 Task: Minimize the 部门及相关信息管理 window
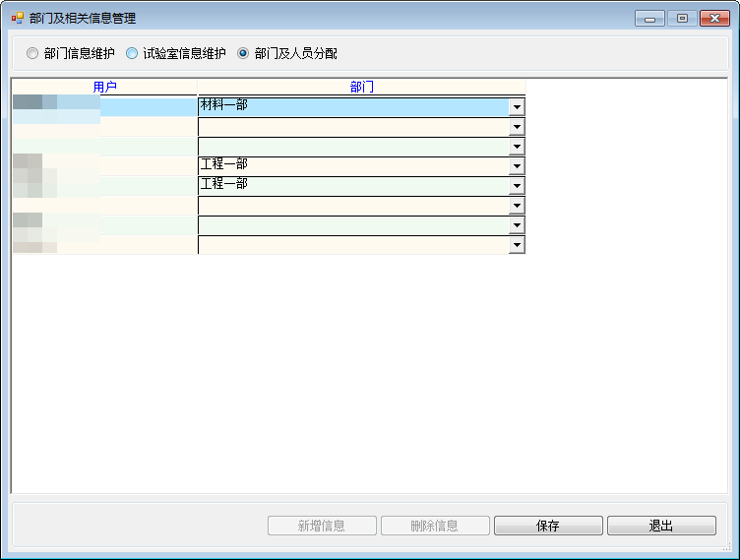pyautogui.click(x=649, y=18)
